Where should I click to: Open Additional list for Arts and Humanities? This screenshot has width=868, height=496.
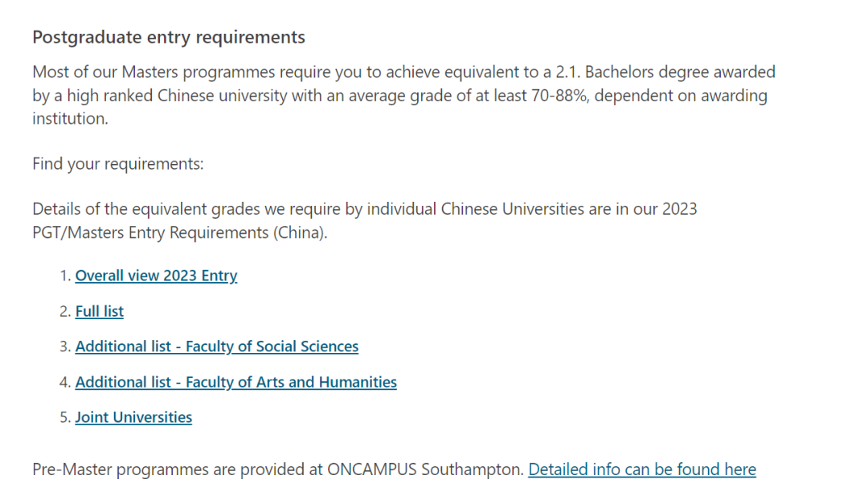pyautogui.click(x=235, y=382)
